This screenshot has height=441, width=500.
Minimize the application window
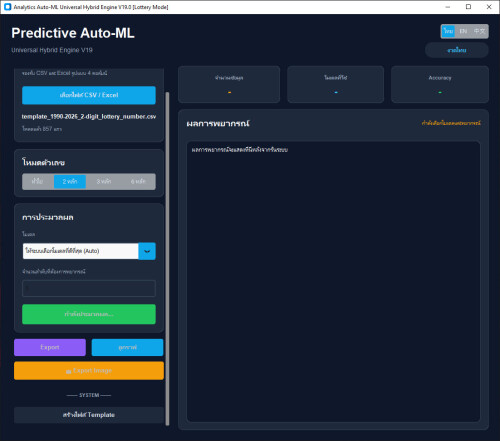pyautogui.click(x=448, y=7)
